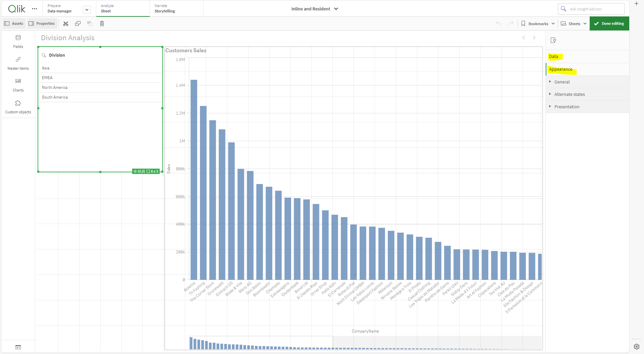Click the Done editing button
Screen dimensions: 644x354
click(609, 23)
